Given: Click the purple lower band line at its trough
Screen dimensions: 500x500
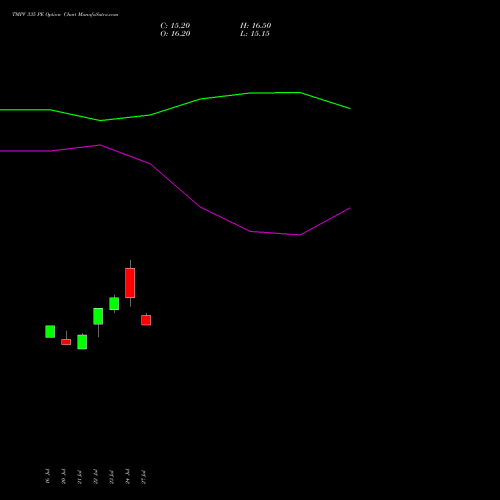Looking at the screenshot, I should (x=299, y=235).
